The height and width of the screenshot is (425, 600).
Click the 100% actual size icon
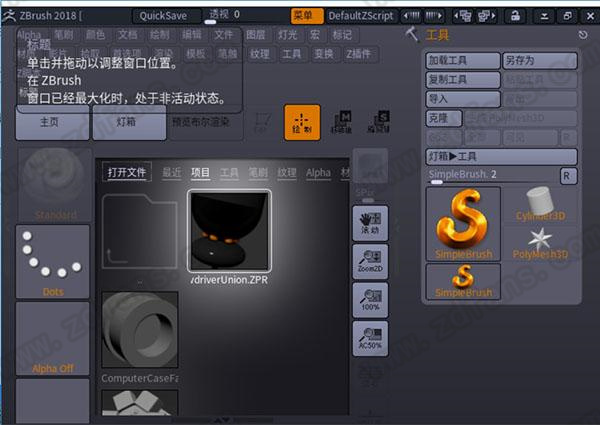pos(370,300)
